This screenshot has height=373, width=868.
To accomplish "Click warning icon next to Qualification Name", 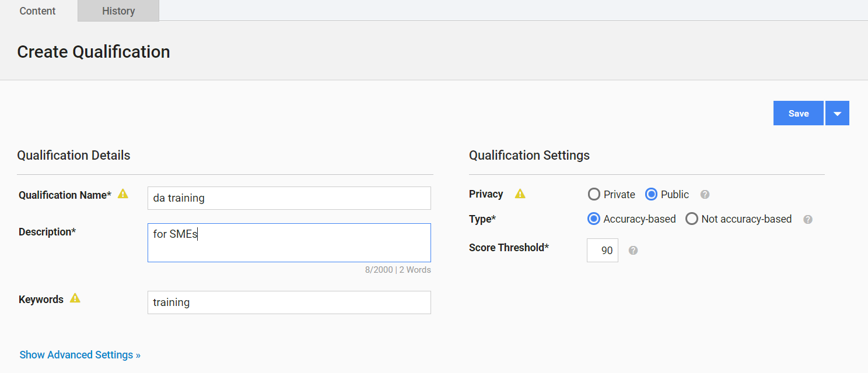I will [123, 194].
